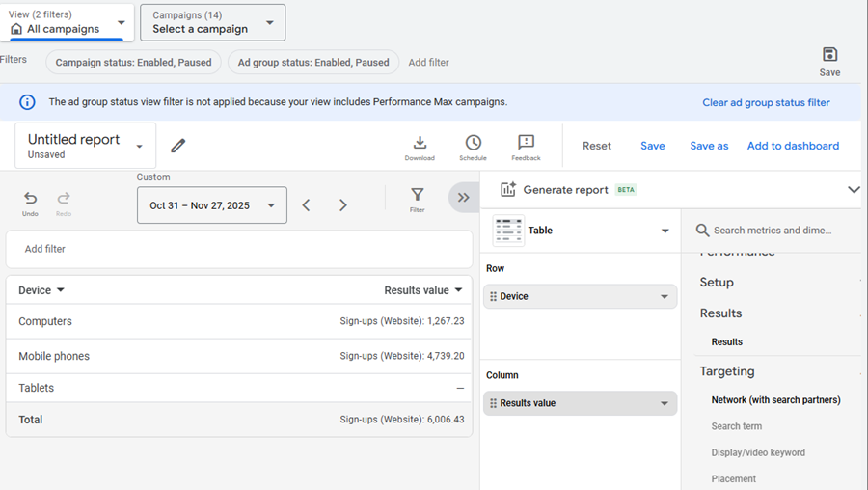The image size is (868, 490).
Task: Open the Schedule report clock icon
Action: [473, 144]
